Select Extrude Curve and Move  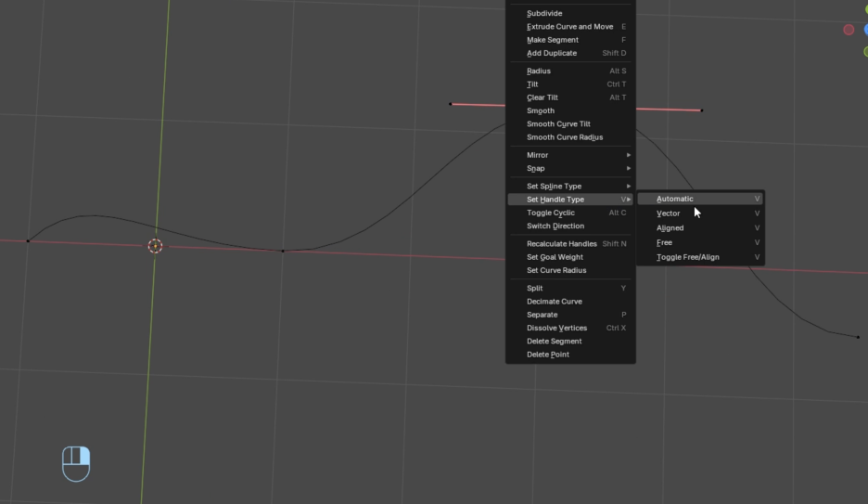point(570,27)
